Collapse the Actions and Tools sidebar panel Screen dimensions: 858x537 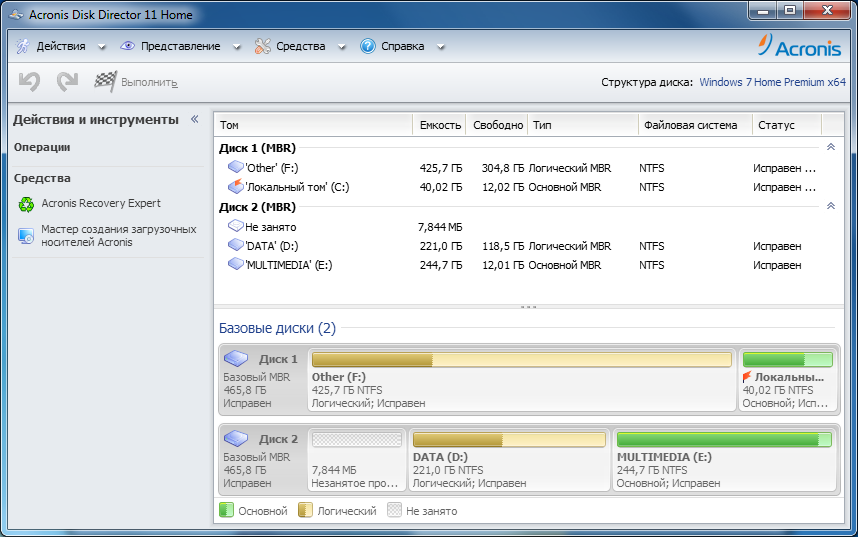195,119
